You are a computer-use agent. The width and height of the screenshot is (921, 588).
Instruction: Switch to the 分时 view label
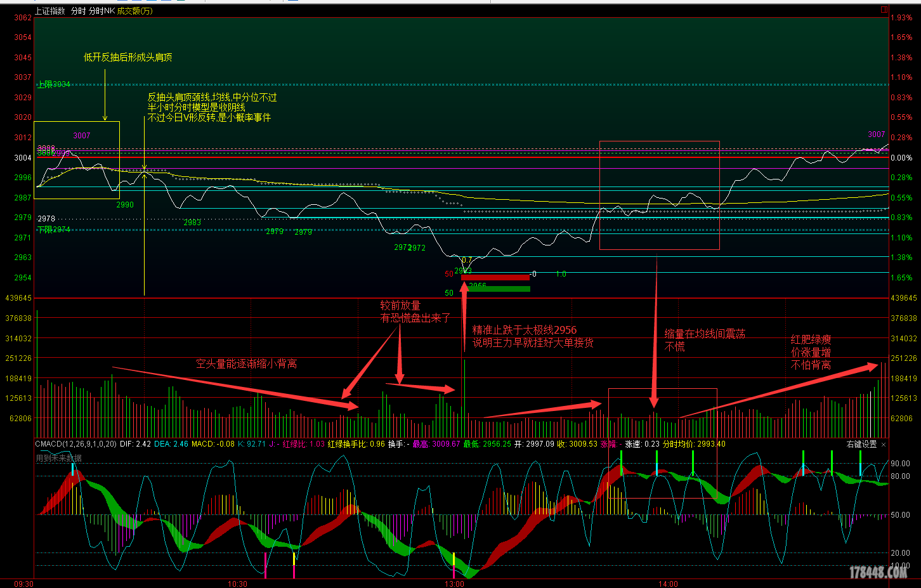point(78,11)
